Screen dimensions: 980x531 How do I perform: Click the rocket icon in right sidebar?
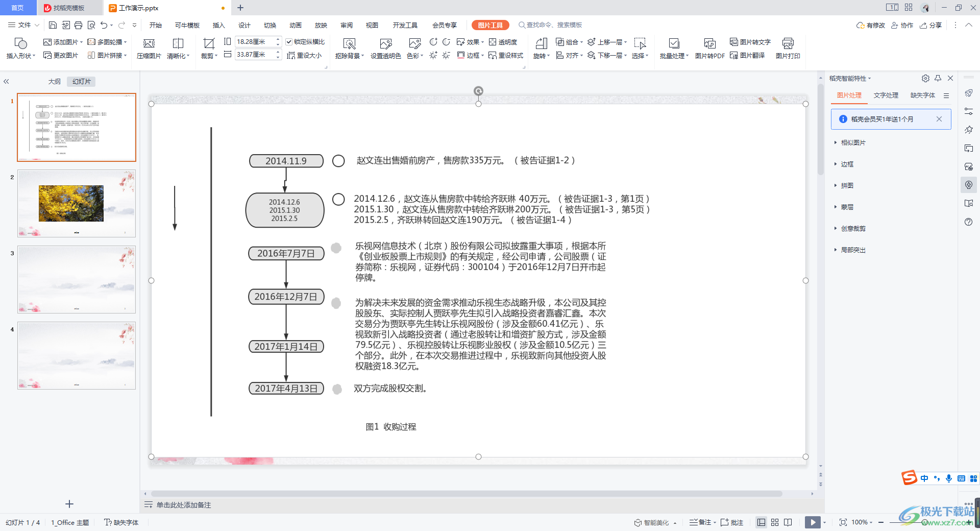point(969,93)
